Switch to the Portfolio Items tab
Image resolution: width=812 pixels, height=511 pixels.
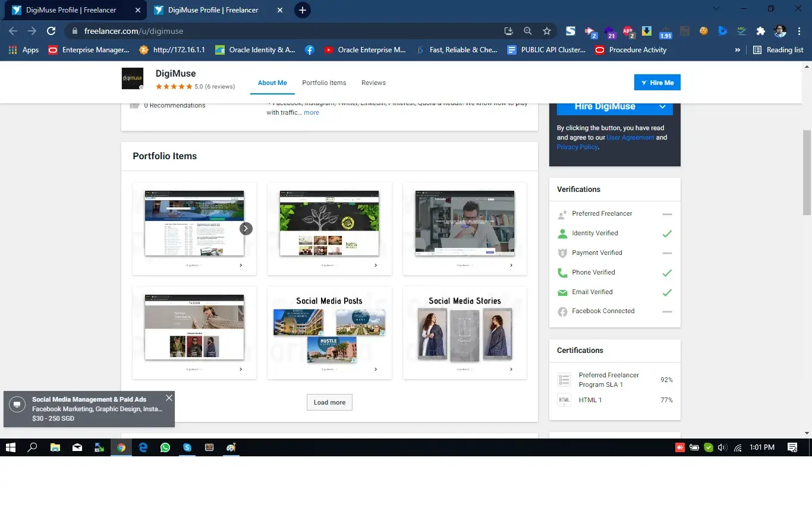tap(324, 83)
